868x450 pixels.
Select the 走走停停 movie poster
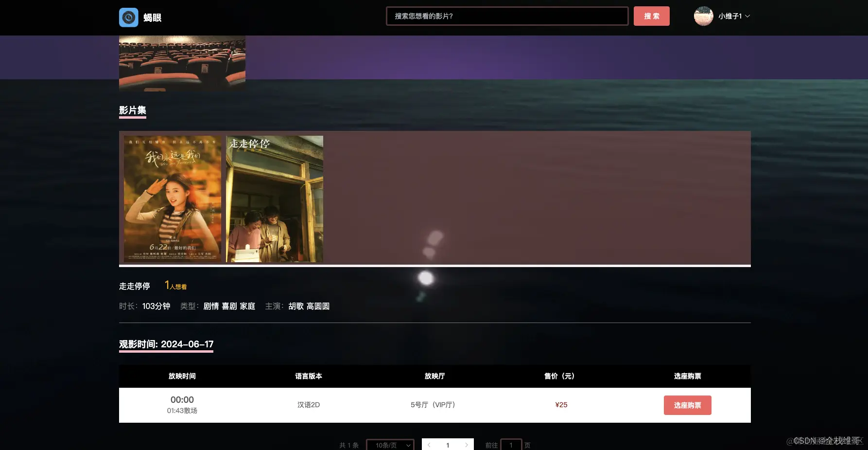click(275, 199)
